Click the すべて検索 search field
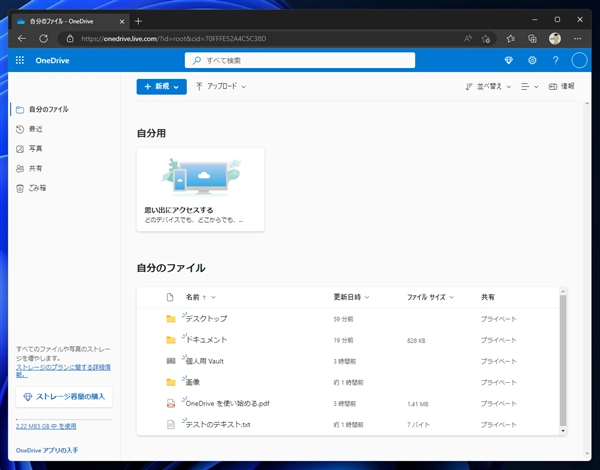The image size is (600, 470). click(300, 60)
